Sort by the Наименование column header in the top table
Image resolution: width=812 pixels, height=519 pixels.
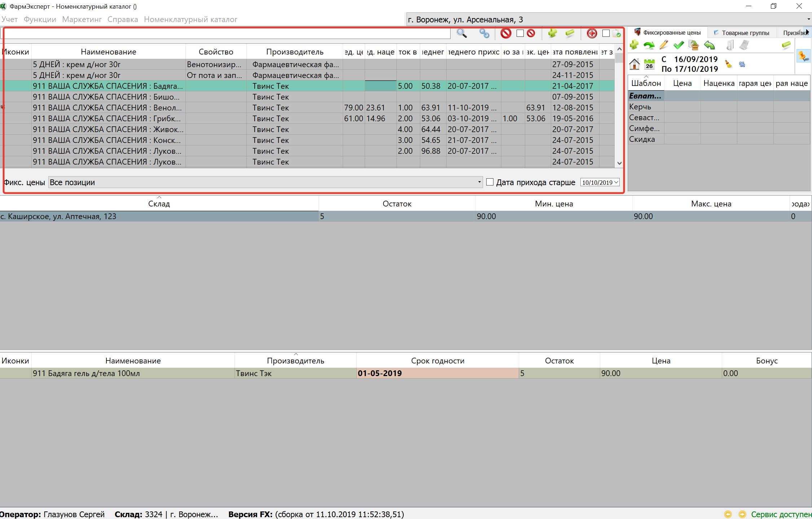108,52
